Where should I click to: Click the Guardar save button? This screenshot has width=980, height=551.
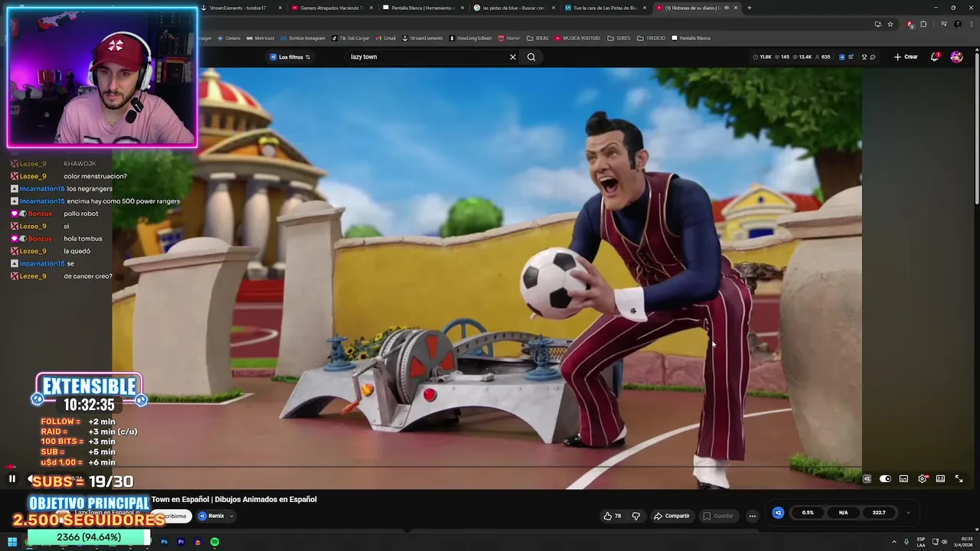point(718,516)
